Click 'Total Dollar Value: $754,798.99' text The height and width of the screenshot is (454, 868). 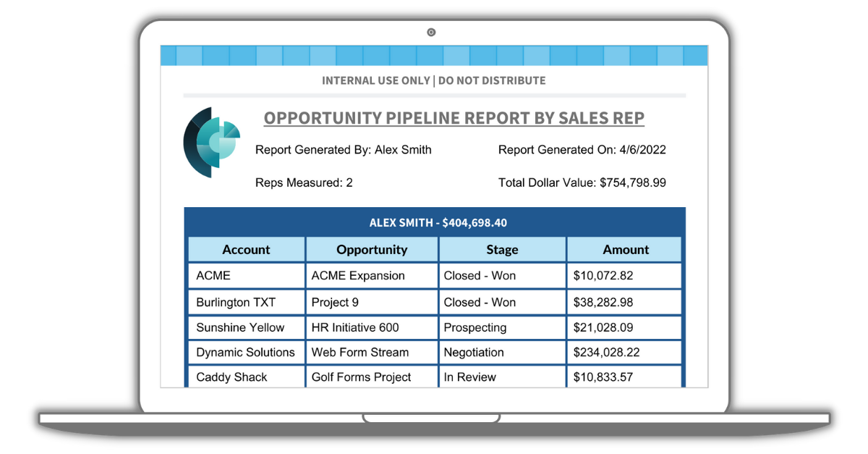click(x=582, y=182)
